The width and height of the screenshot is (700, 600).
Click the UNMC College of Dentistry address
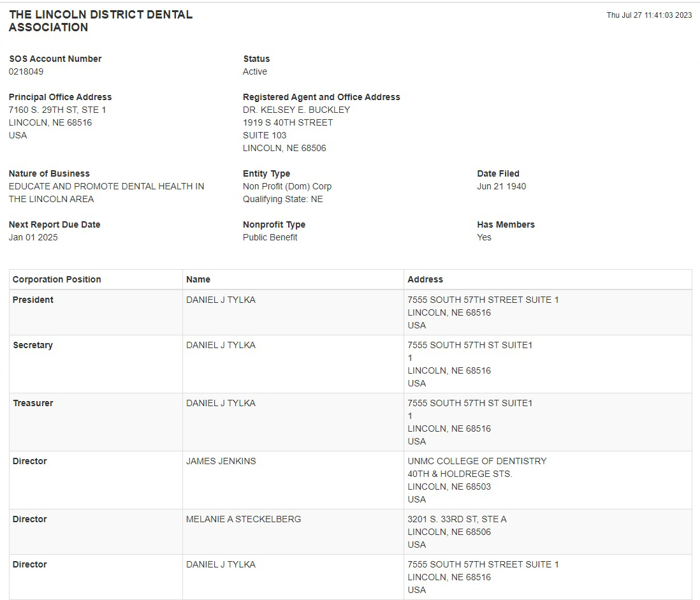(477, 480)
